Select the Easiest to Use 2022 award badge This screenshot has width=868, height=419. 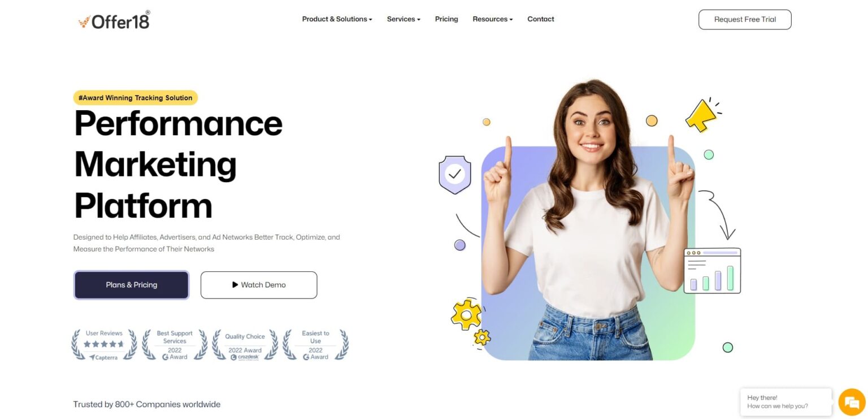pyautogui.click(x=314, y=344)
